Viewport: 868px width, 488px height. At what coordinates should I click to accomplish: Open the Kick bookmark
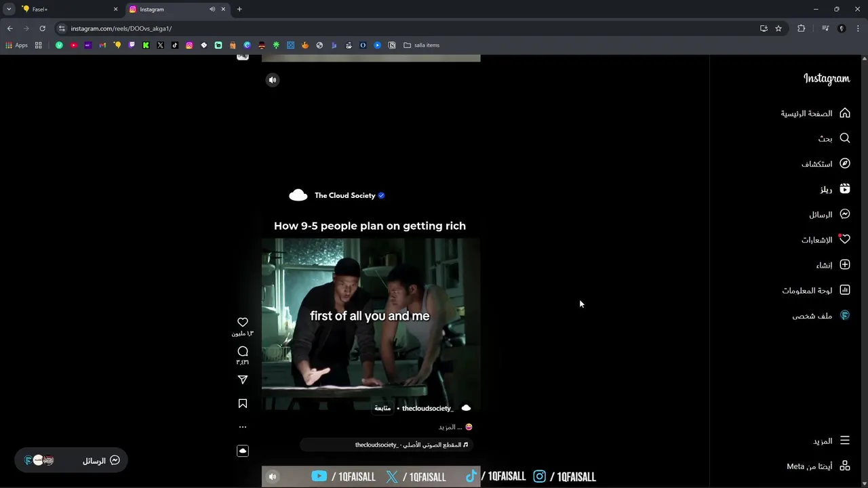(x=146, y=45)
